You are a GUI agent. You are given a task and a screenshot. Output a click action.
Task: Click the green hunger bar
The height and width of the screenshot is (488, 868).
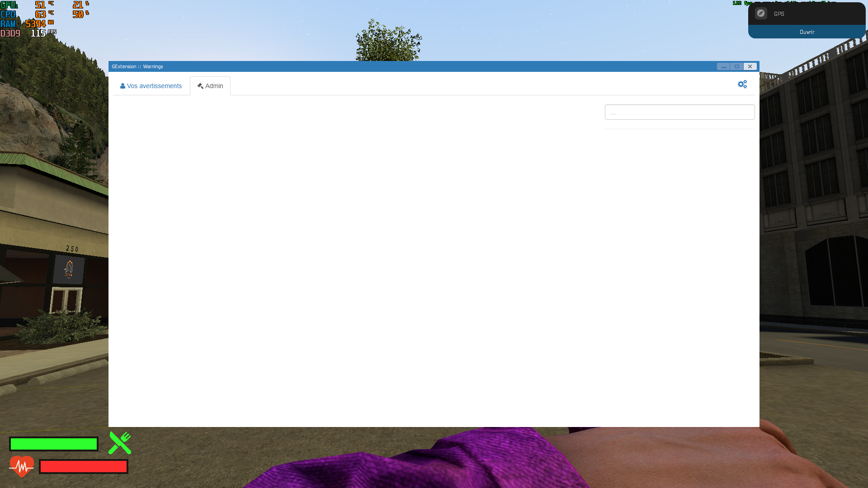pos(54,444)
